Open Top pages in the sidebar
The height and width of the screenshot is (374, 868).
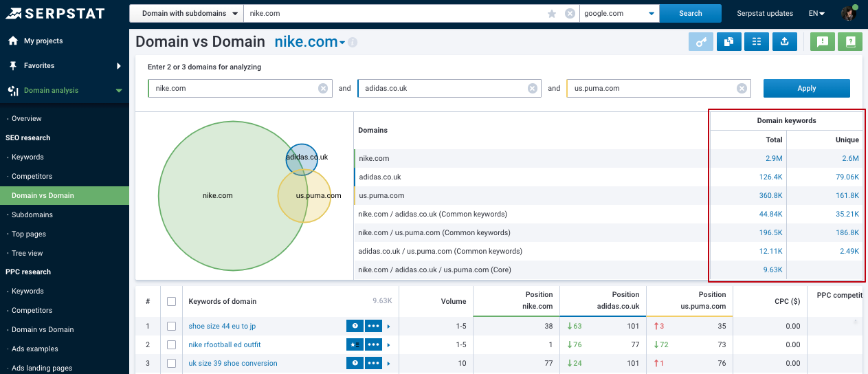(29, 234)
